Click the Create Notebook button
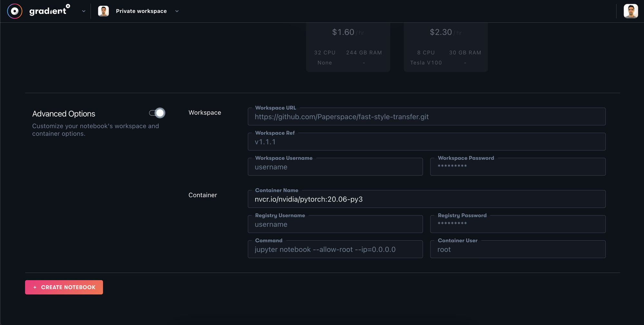644x325 pixels. point(64,287)
